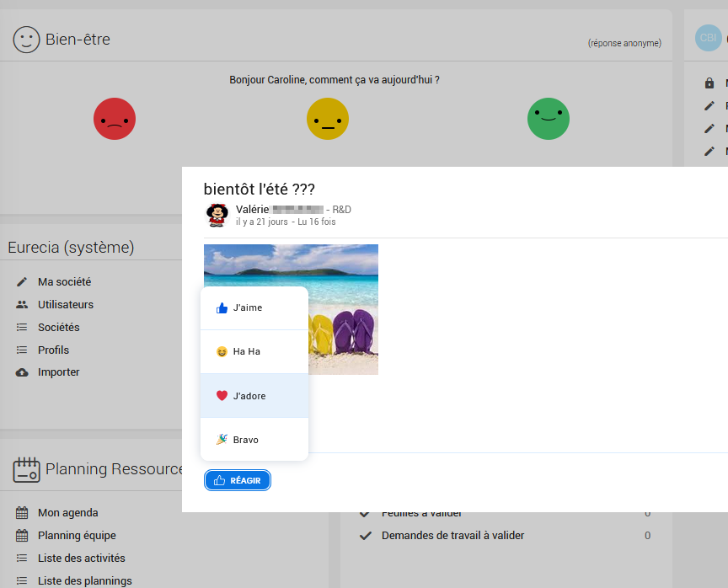Click the red sad face mood icon
The width and height of the screenshot is (728, 588).
[115, 119]
